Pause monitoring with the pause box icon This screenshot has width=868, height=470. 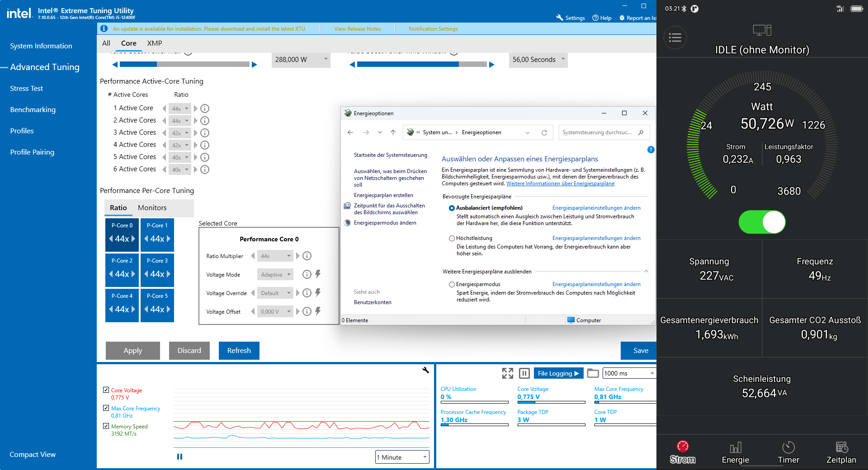click(524, 373)
